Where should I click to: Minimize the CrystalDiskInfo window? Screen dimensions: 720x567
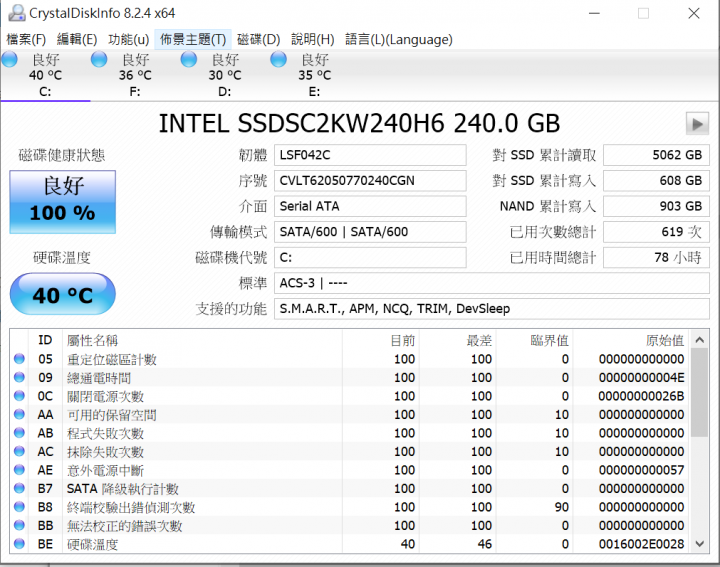click(595, 13)
